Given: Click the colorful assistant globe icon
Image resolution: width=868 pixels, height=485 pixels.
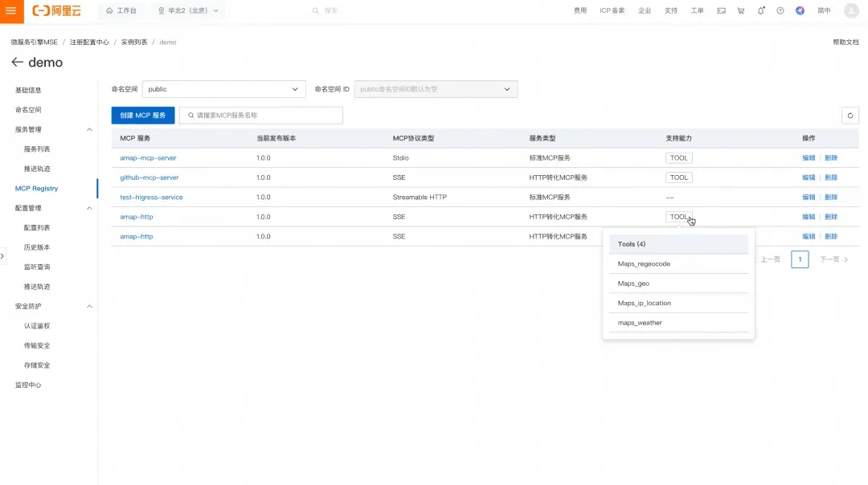Looking at the screenshot, I should click(x=800, y=10).
